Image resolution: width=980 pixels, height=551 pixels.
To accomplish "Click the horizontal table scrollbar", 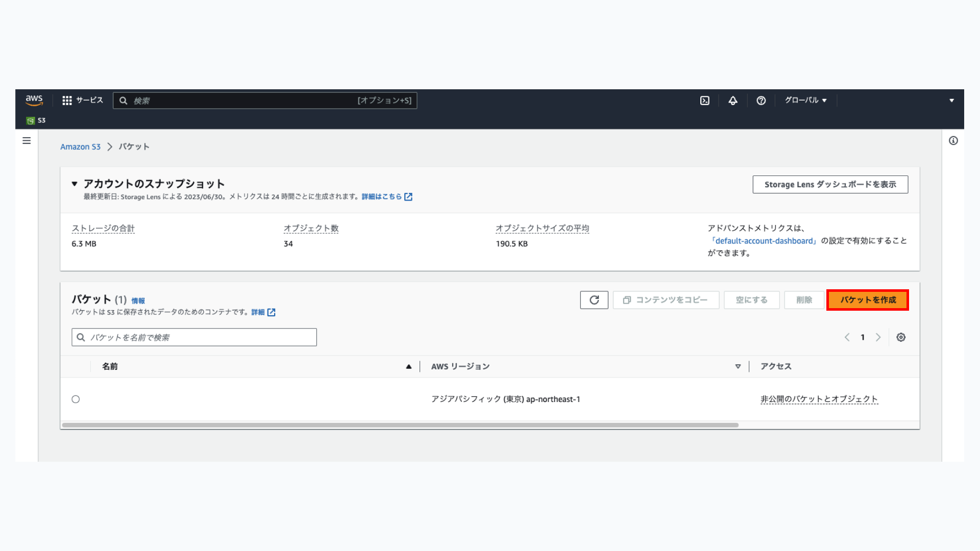I will tap(400, 425).
